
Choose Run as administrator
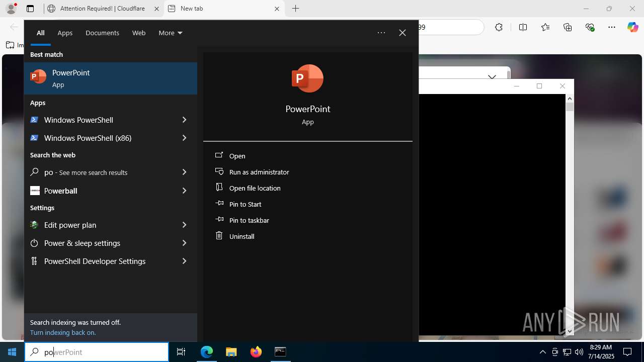click(259, 172)
